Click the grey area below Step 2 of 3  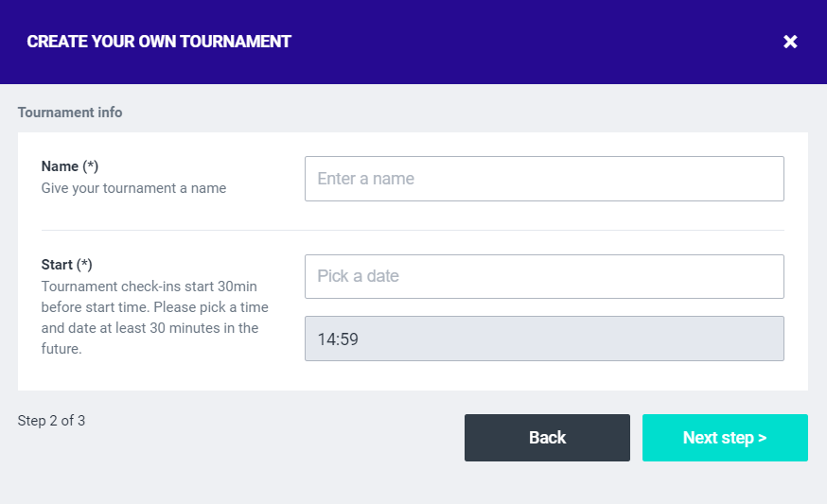[x=189, y=473]
